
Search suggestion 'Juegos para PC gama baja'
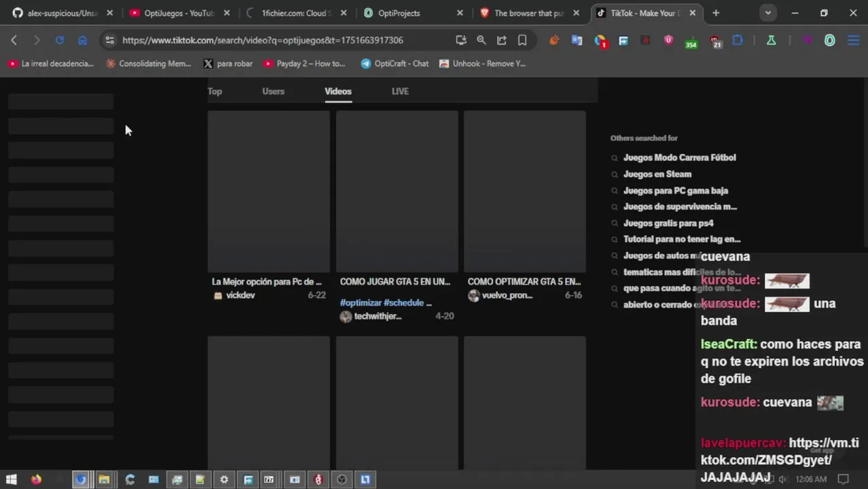[676, 191]
